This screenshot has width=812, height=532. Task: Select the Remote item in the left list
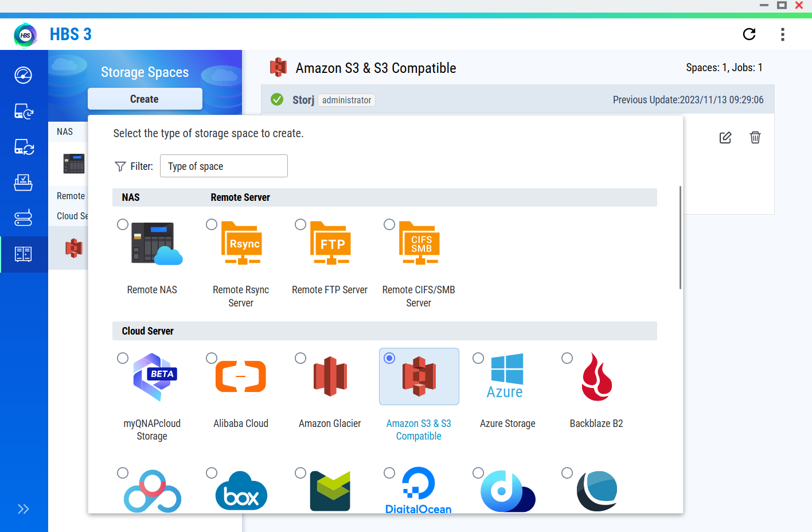point(71,196)
